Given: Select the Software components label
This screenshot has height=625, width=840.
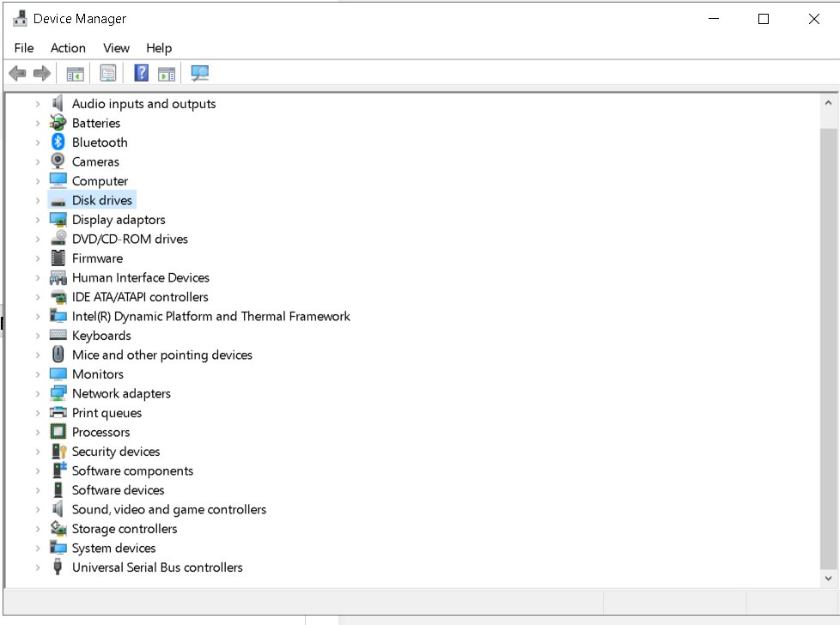Looking at the screenshot, I should [132, 470].
